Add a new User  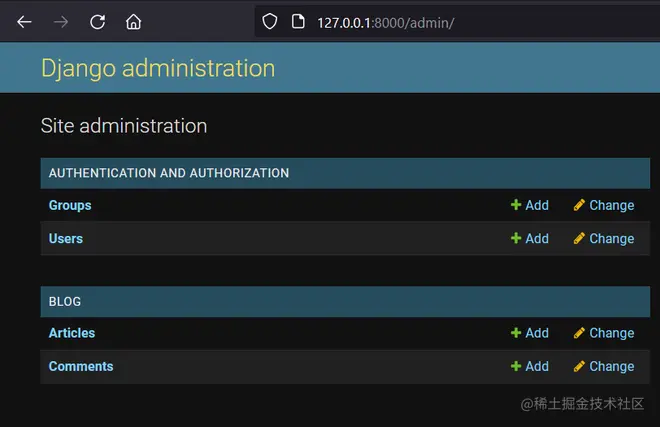[530, 239]
